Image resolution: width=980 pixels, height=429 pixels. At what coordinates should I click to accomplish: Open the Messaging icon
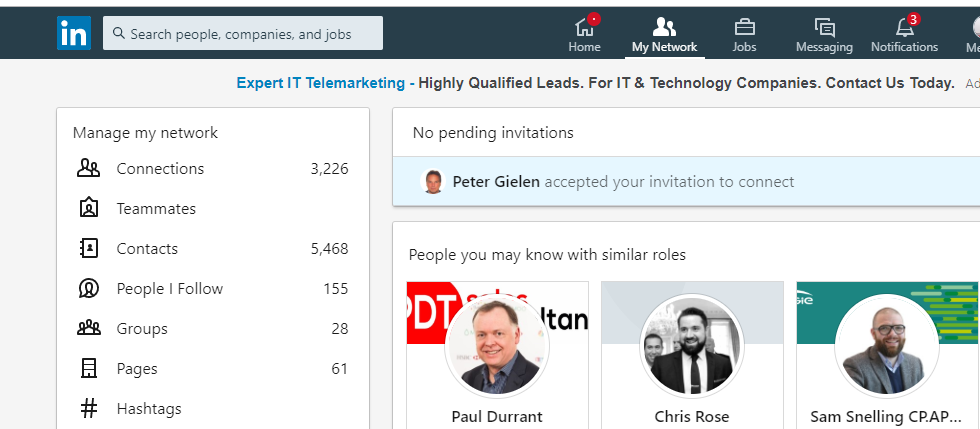[x=824, y=27]
